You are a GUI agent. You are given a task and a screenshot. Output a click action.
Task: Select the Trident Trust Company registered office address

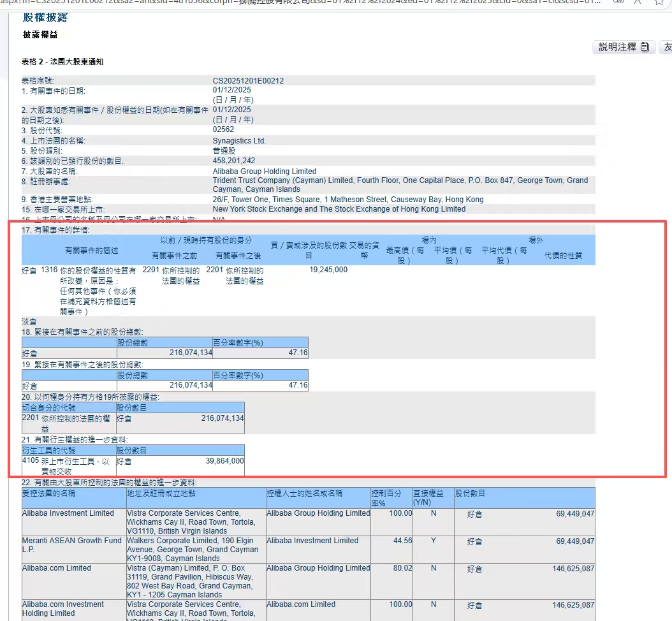[x=400, y=185]
